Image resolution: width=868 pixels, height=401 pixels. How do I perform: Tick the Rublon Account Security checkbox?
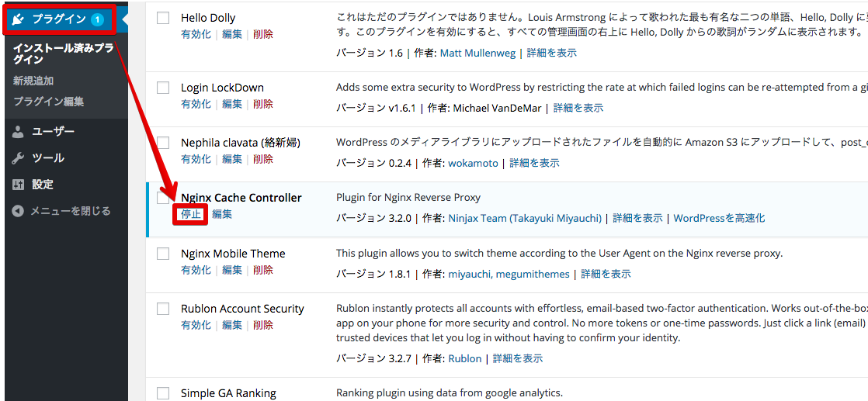[163, 309]
